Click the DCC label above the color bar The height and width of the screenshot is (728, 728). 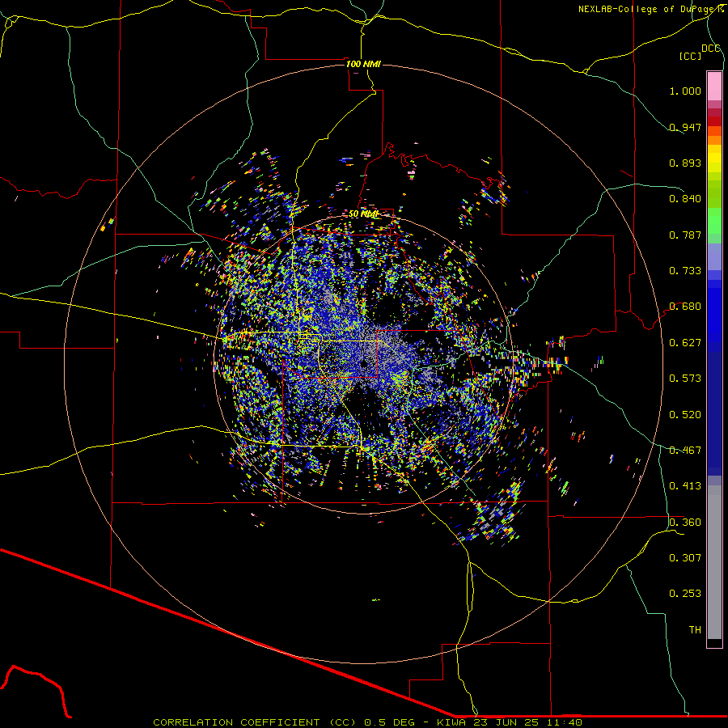(x=711, y=49)
